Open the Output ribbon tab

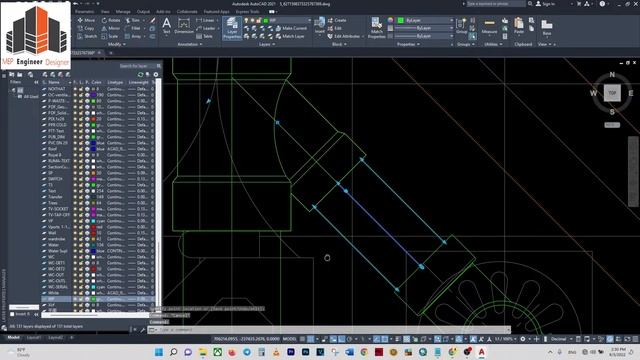tap(143, 11)
